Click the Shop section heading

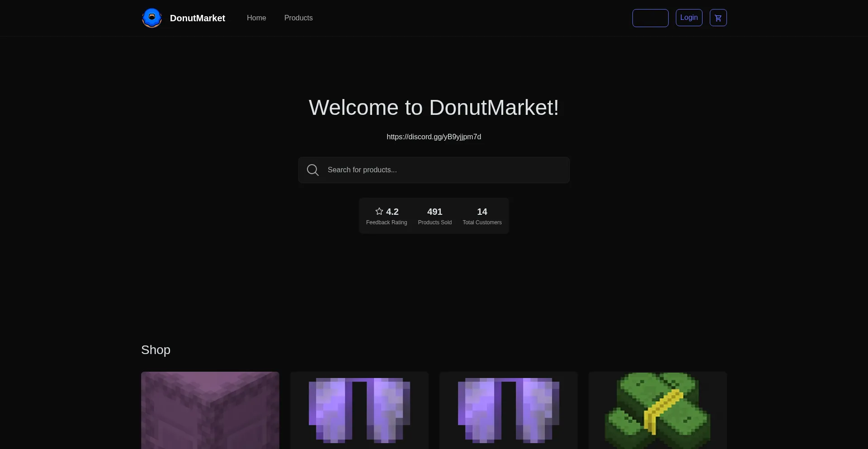coord(156,350)
